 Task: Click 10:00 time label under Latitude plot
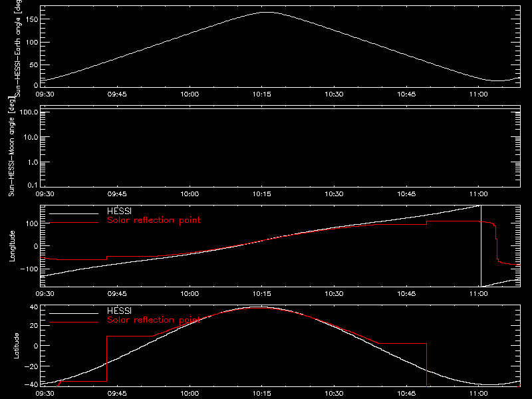coord(190,393)
